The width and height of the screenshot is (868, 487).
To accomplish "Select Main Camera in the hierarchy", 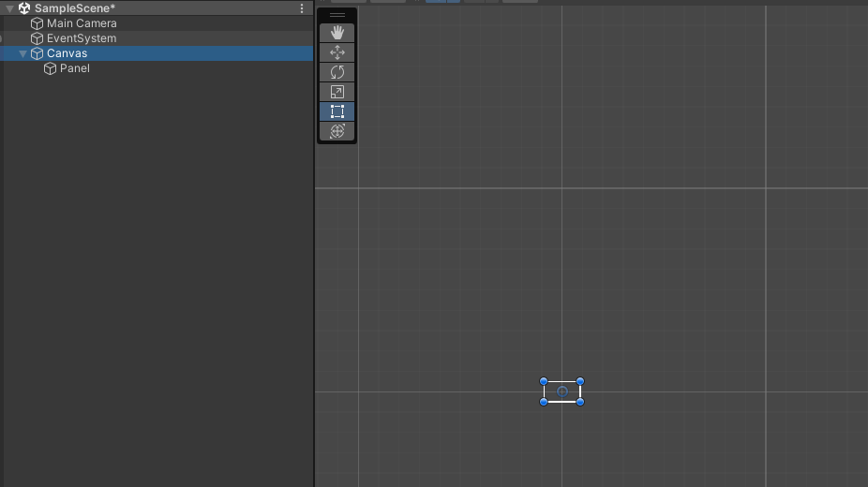I will [82, 23].
